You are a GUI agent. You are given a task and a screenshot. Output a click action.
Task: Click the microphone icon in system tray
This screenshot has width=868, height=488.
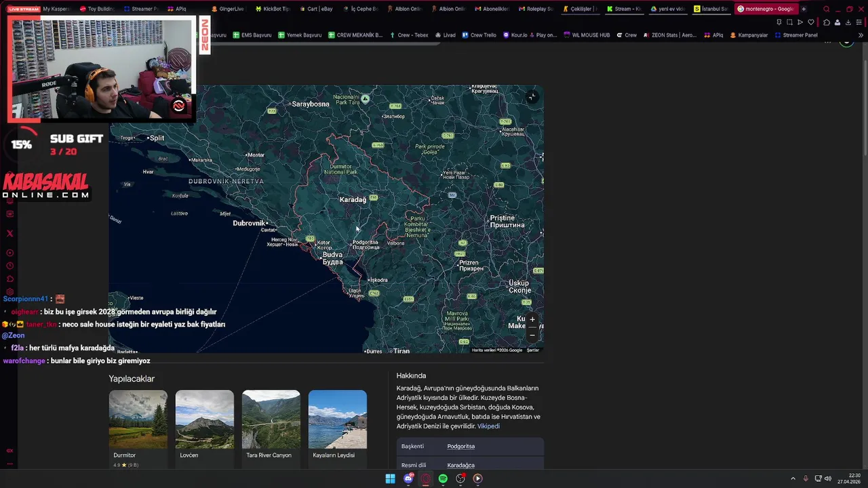point(806,479)
